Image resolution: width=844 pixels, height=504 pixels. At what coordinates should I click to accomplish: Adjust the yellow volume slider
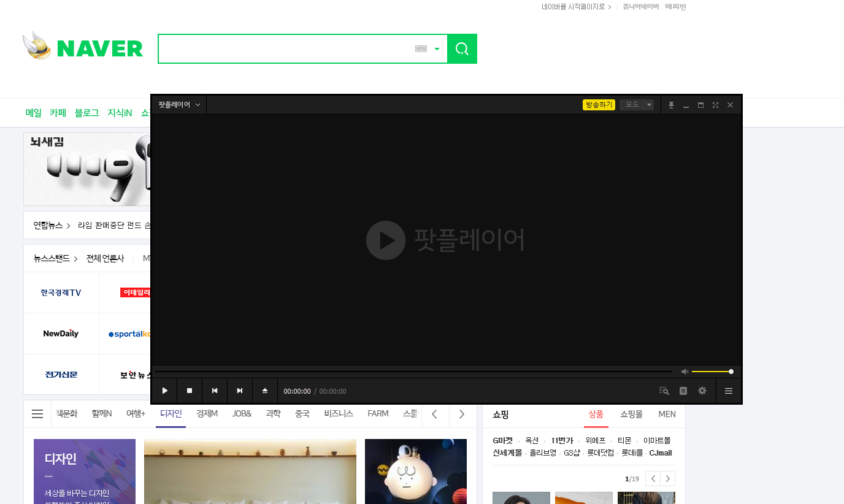712,372
